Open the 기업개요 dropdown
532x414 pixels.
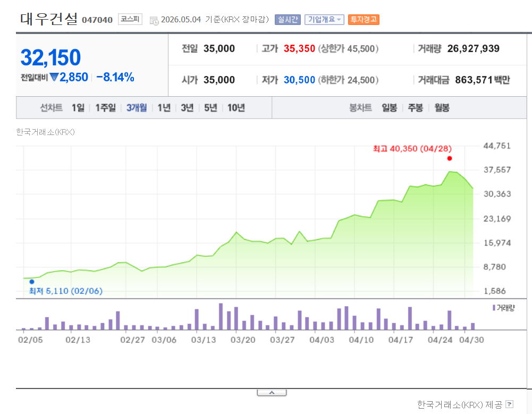(x=324, y=20)
